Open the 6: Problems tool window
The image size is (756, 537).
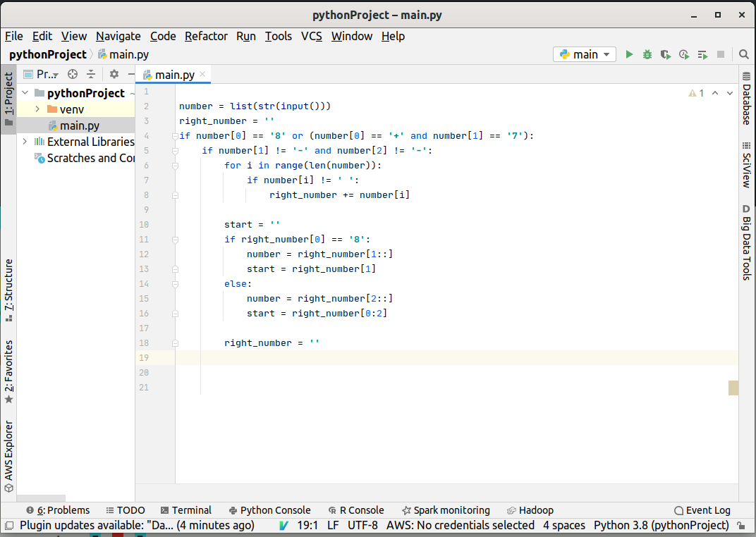click(x=58, y=510)
